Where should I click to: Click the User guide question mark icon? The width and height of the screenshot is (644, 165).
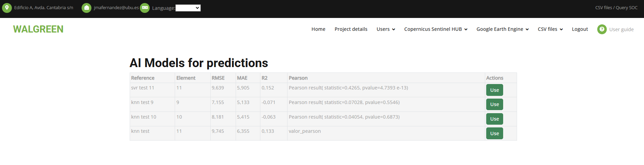tap(602, 29)
